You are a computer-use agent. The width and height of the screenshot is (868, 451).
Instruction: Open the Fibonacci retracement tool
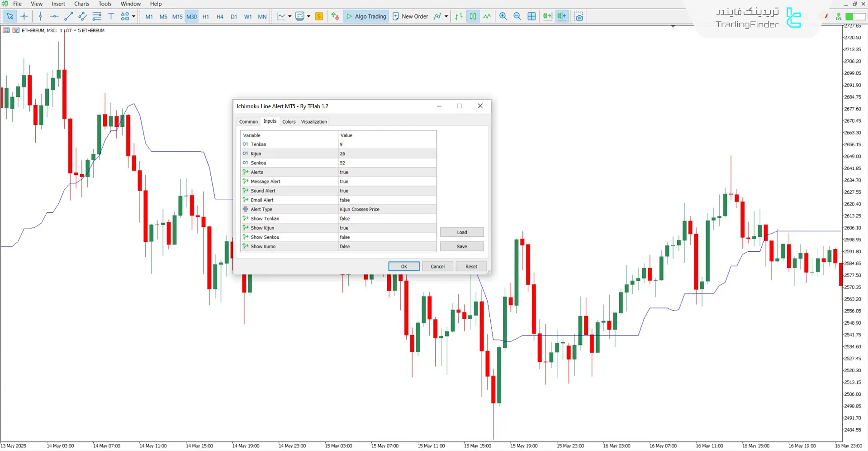(97, 16)
